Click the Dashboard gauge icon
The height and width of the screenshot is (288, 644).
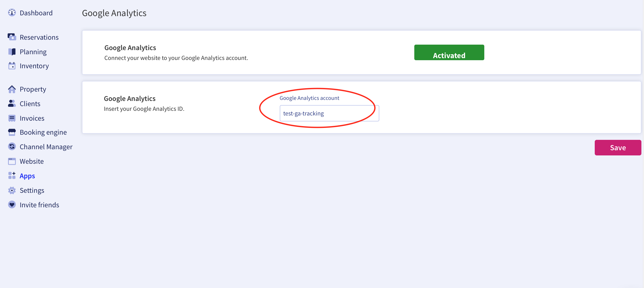tap(12, 12)
